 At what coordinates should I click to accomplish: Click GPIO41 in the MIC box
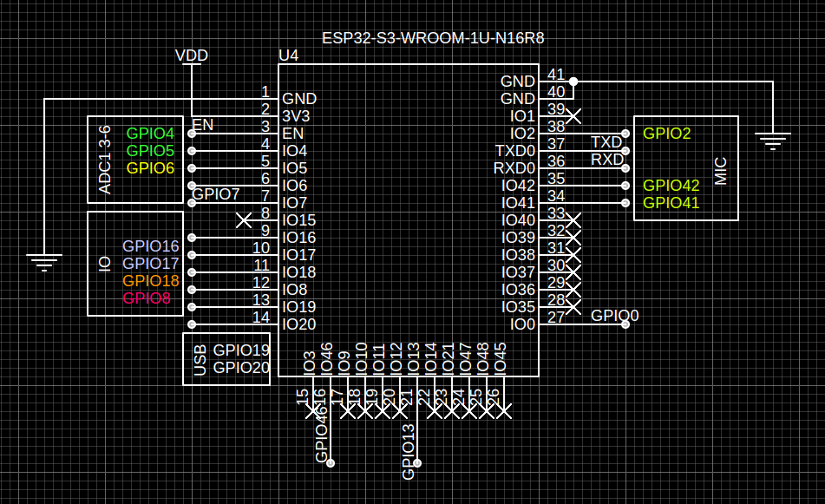(x=671, y=202)
